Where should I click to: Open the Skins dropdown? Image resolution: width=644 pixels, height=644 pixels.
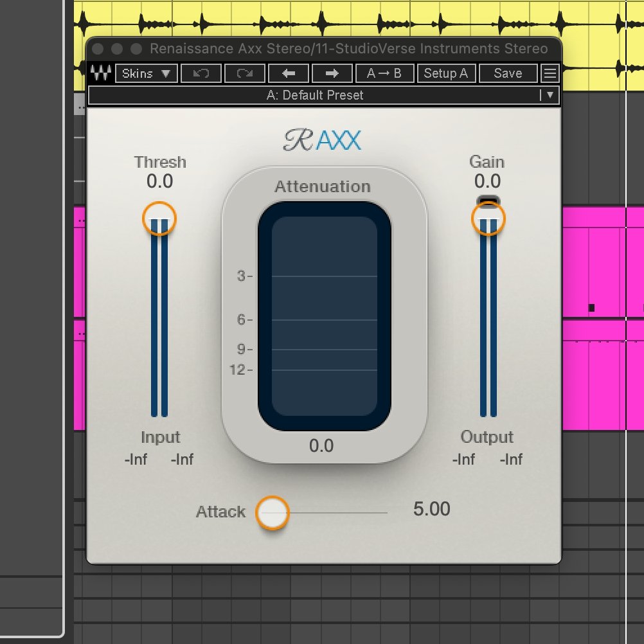(x=147, y=73)
